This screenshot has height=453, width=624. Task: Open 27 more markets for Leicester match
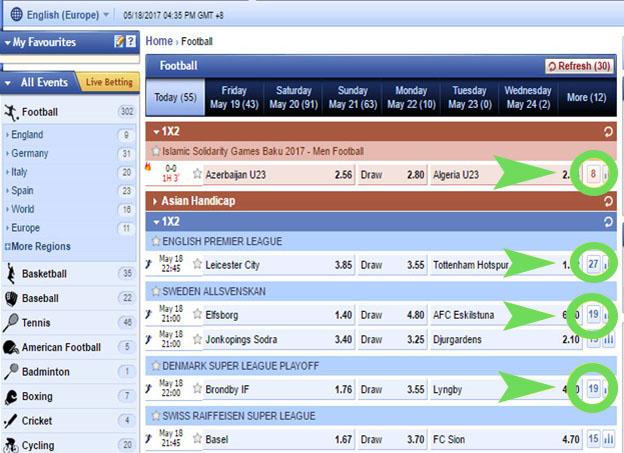[593, 264]
